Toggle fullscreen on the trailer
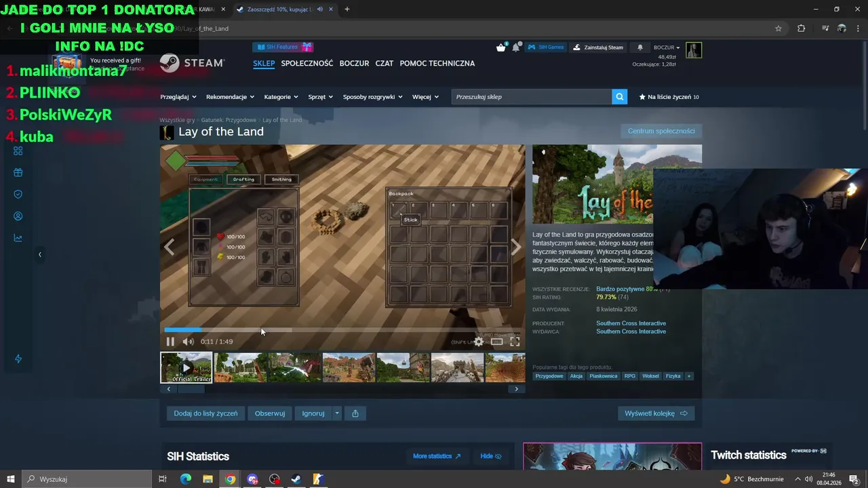Image resolution: width=868 pixels, height=488 pixels. click(515, 342)
